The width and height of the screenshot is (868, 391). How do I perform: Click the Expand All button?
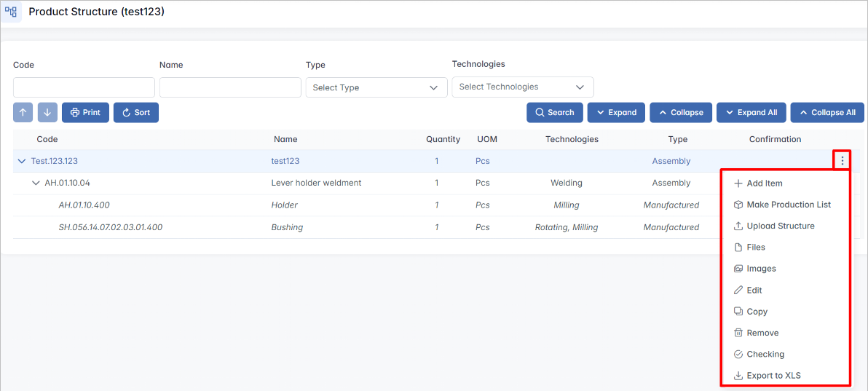750,112
